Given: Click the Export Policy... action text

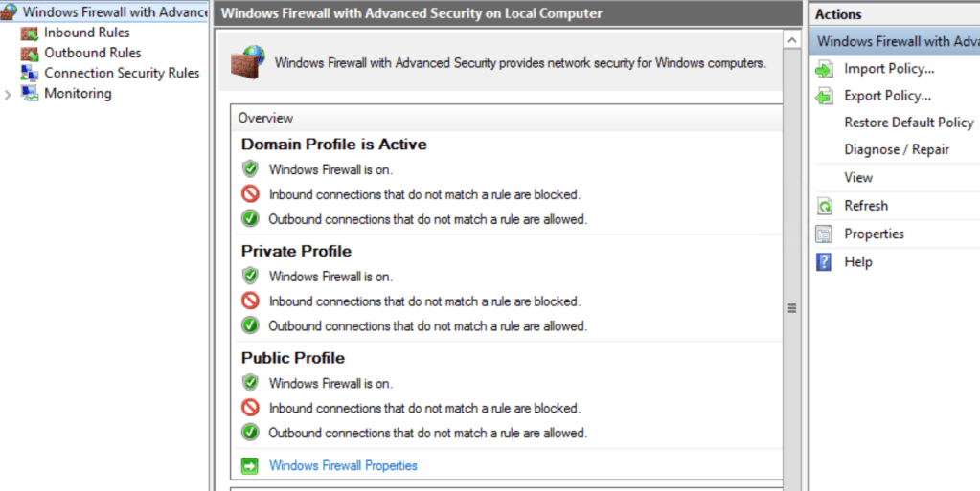Looking at the screenshot, I should tap(887, 96).
